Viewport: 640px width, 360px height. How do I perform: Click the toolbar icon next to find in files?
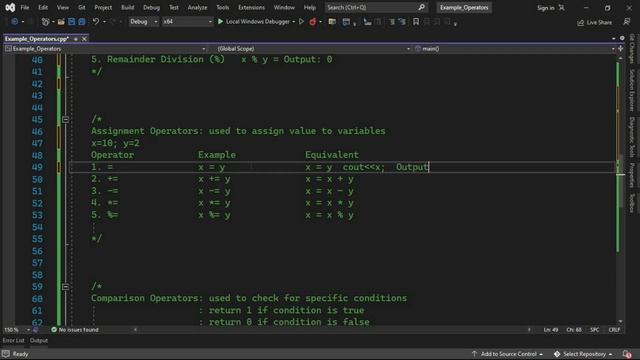(347, 22)
